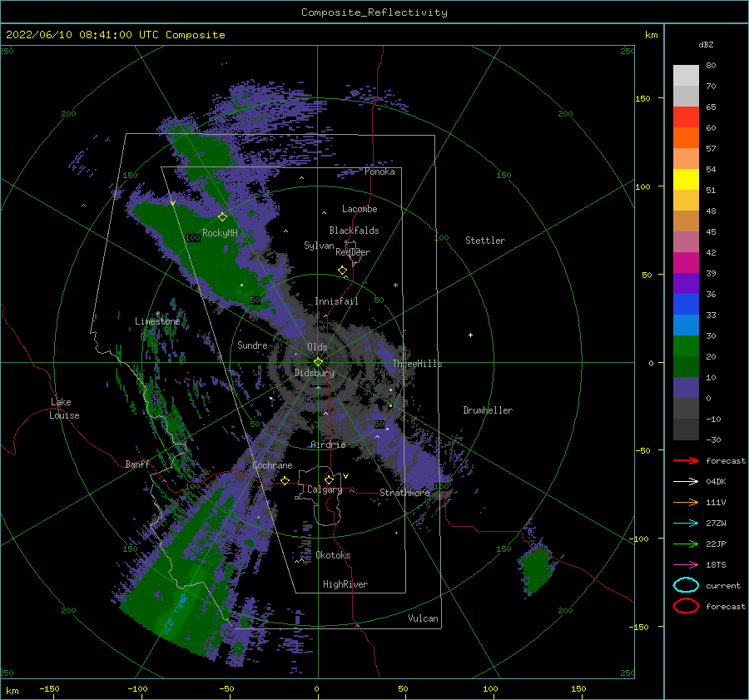Image resolution: width=749 pixels, height=700 pixels.
Task: Select the light gray 70-80 dBZ swatch
Action: tap(686, 75)
